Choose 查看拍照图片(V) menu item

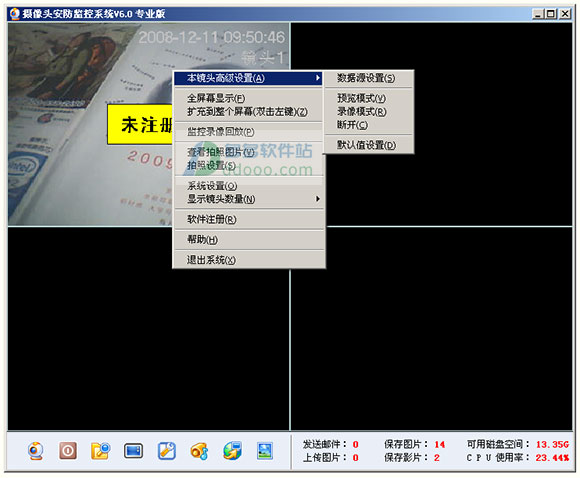click(x=249, y=152)
